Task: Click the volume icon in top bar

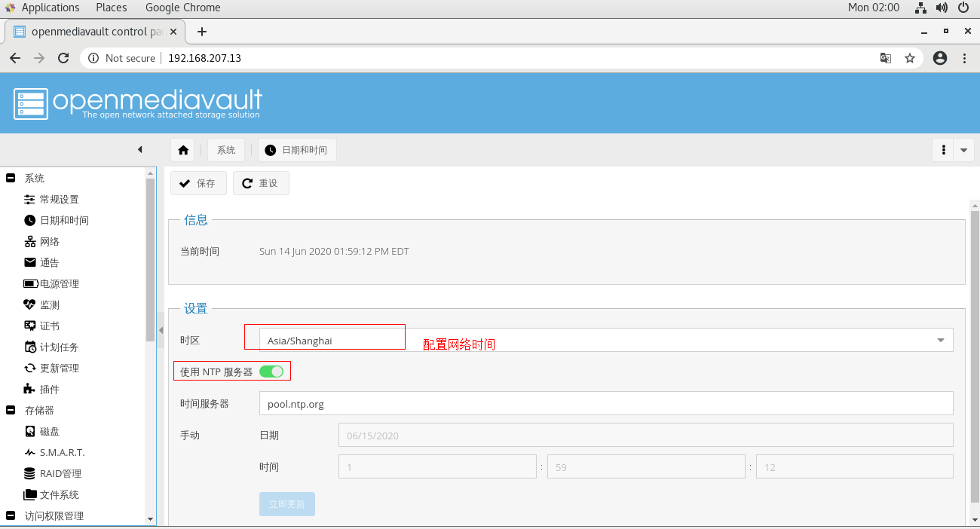Action: point(942,8)
